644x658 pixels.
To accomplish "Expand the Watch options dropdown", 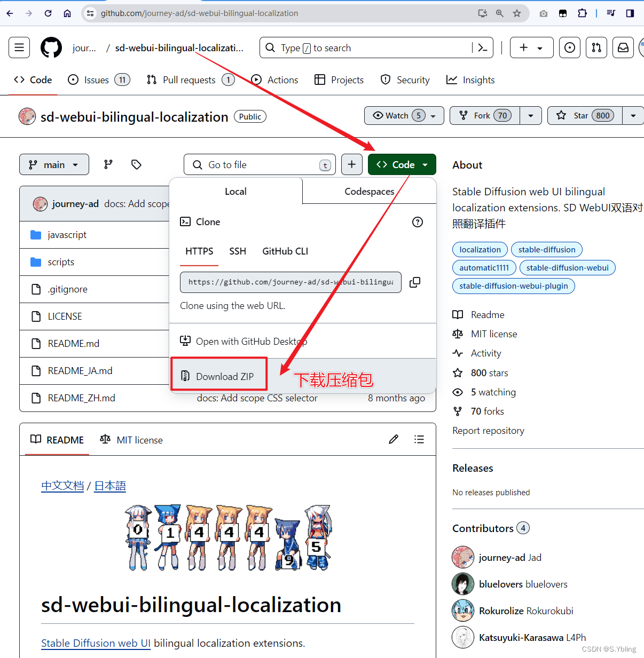I will 433,116.
